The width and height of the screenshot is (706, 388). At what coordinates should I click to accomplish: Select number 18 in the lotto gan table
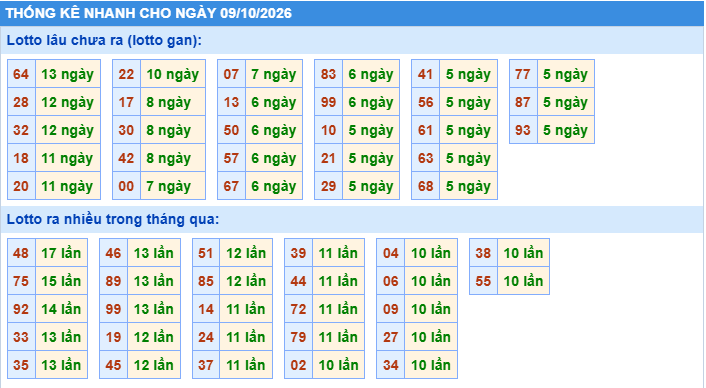pos(21,158)
